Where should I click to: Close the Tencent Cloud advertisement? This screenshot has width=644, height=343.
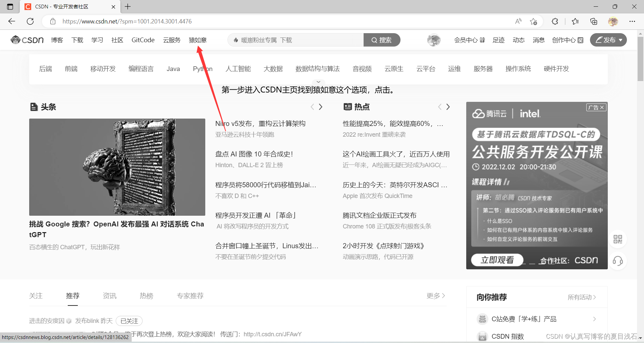click(602, 108)
